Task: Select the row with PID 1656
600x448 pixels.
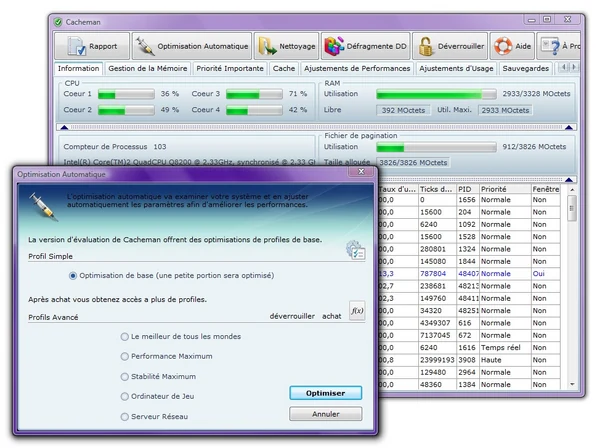Action: click(469, 200)
